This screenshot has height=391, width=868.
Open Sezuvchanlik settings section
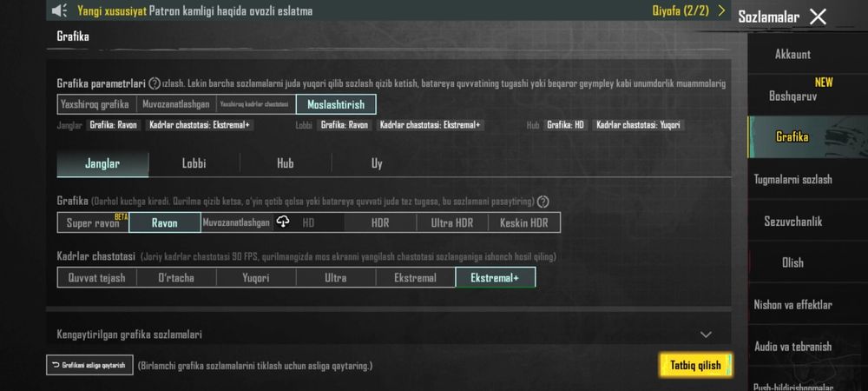[x=807, y=221]
